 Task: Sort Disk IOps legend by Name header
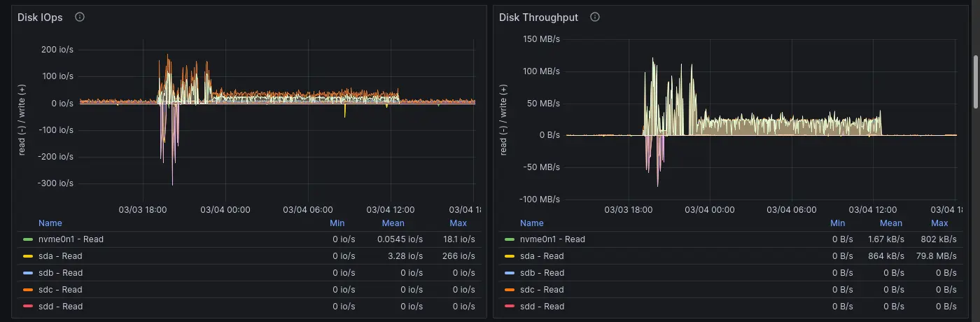point(50,223)
